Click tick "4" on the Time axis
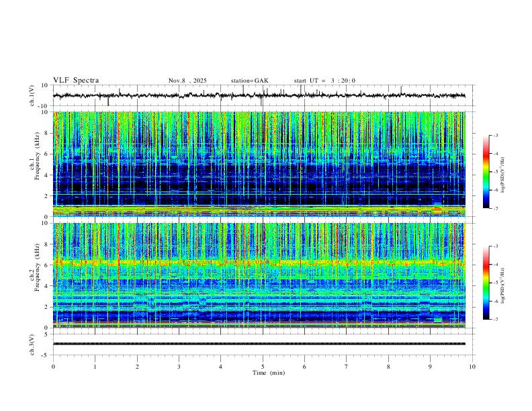 [x=220, y=367]
